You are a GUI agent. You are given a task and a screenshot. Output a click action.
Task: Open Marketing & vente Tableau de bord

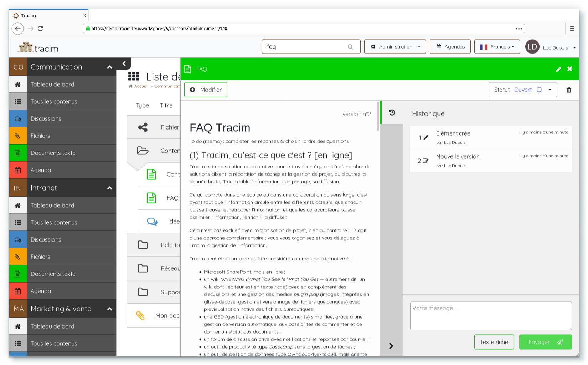coord(63,326)
